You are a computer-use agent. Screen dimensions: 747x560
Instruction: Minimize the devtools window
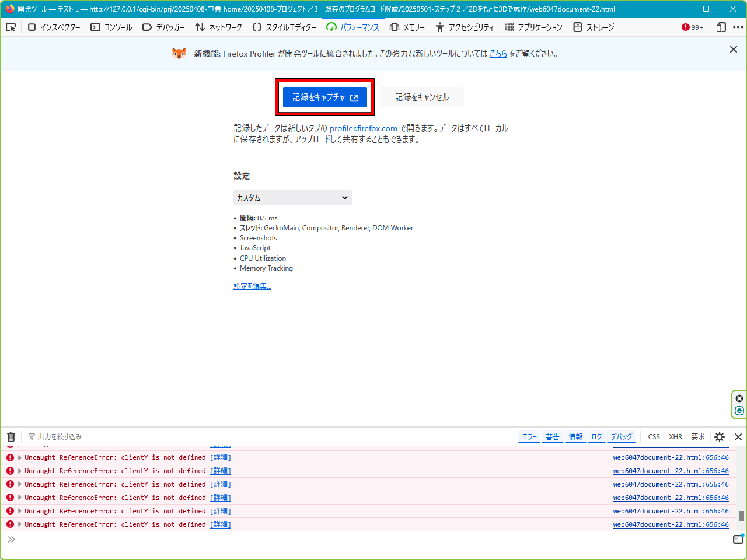tap(680, 9)
